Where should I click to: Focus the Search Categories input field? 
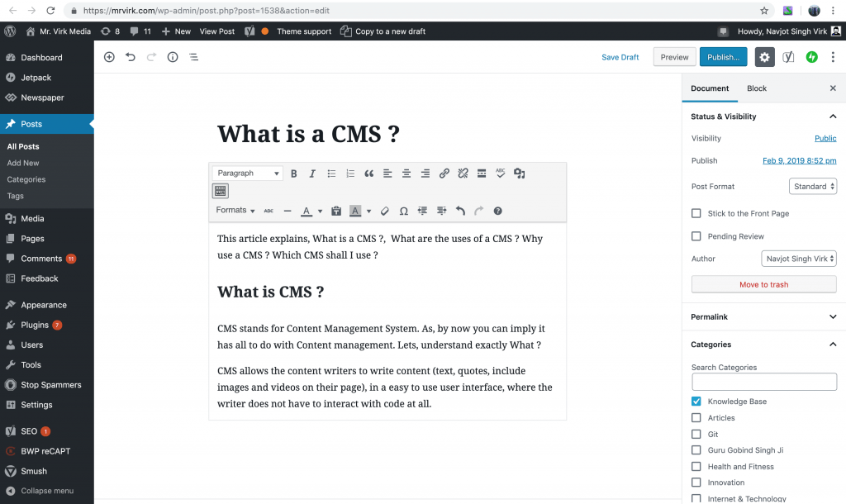764,382
